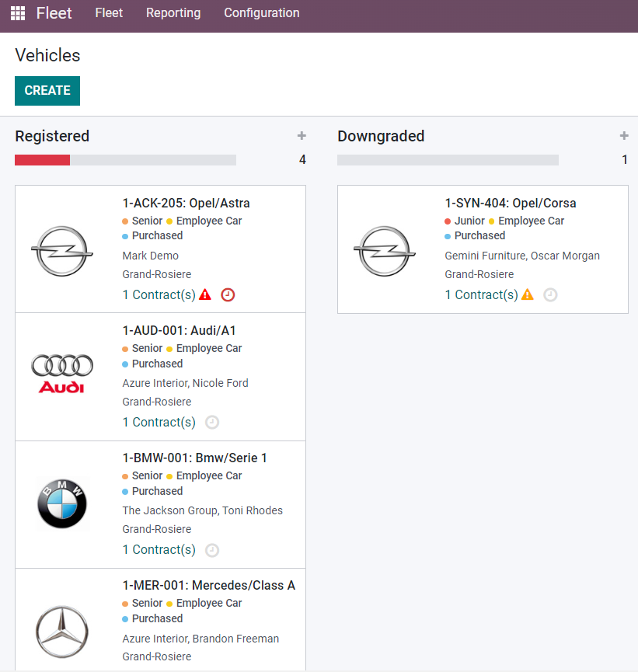Screen dimensions: 638x672
Task: Click Grand-Rosiere on the Mercedes/Class A card
Action: (x=157, y=656)
